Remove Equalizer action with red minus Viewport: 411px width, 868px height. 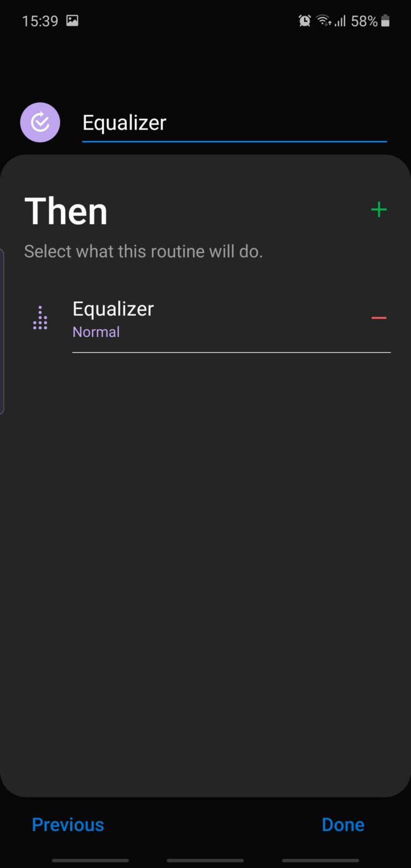coord(378,318)
